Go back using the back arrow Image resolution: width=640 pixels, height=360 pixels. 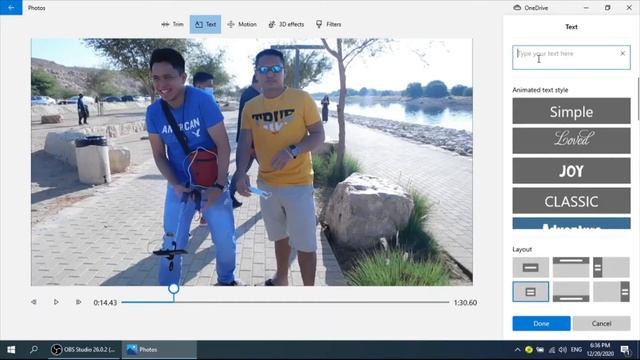point(11,7)
